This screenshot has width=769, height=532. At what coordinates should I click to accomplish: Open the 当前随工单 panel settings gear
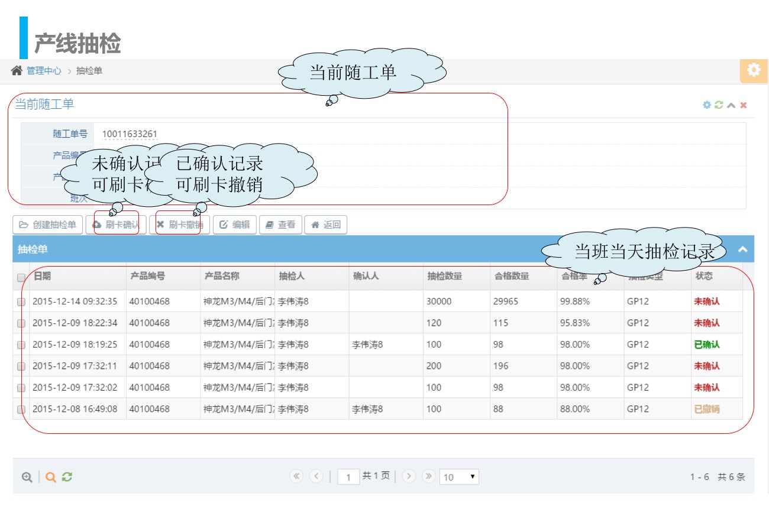(x=706, y=105)
